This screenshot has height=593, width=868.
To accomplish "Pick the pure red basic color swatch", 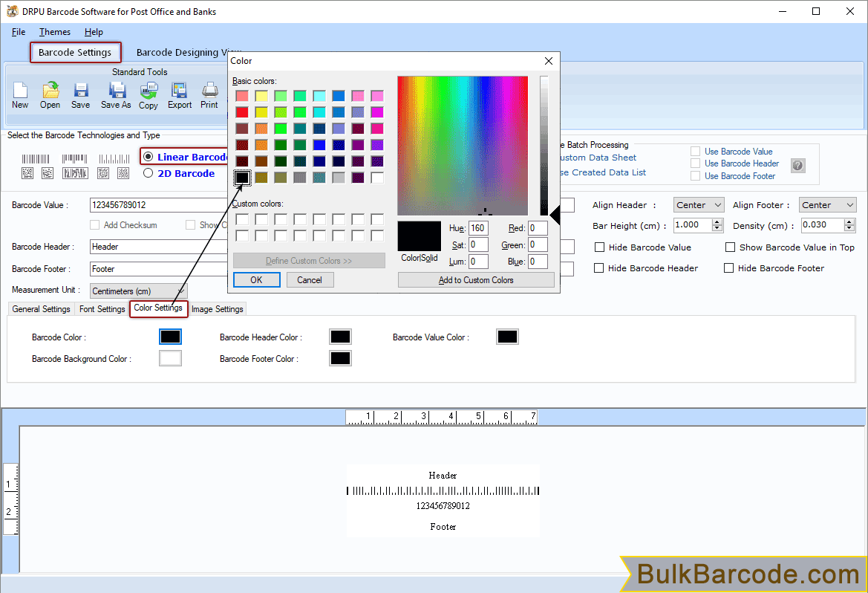I will (x=242, y=112).
